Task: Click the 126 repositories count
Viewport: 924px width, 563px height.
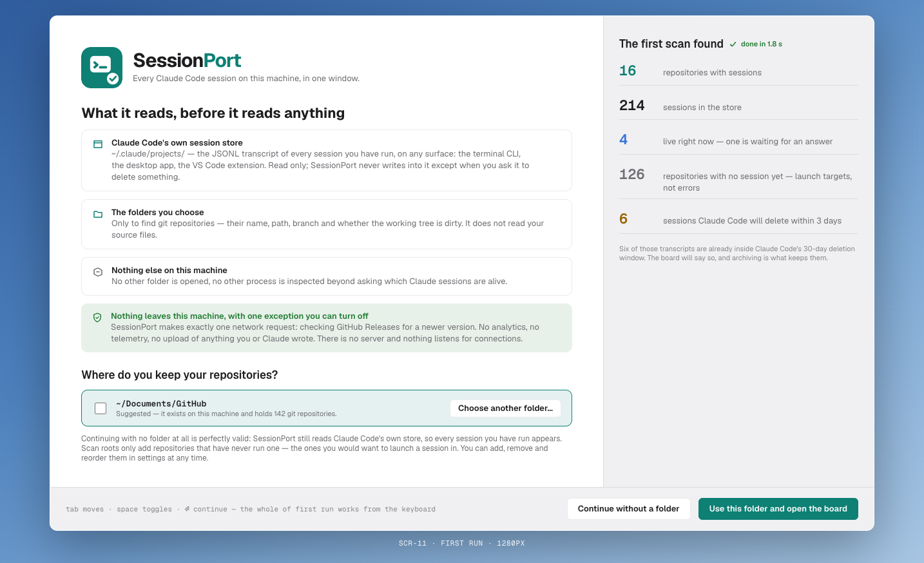Action: [632, 175]
